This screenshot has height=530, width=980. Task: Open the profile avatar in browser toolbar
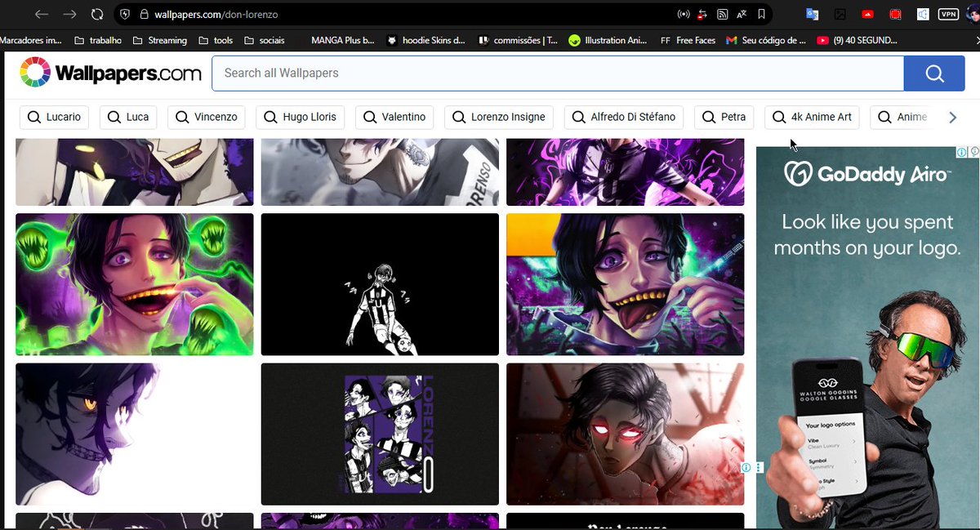click(973, 14)
